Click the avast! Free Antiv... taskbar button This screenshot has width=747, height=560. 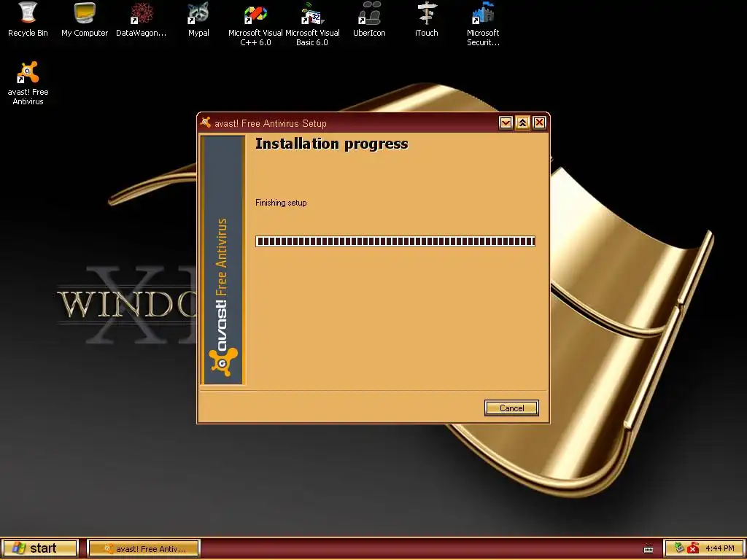pos(144,548)
